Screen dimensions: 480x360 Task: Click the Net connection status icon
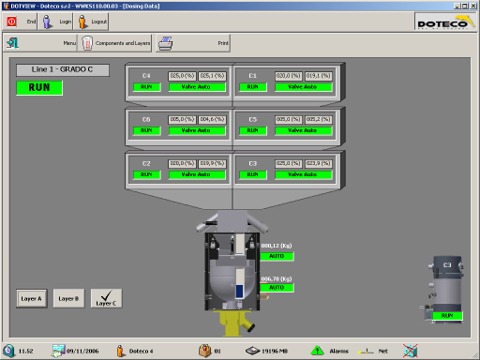pyautogui.click(x=366, y=351)
